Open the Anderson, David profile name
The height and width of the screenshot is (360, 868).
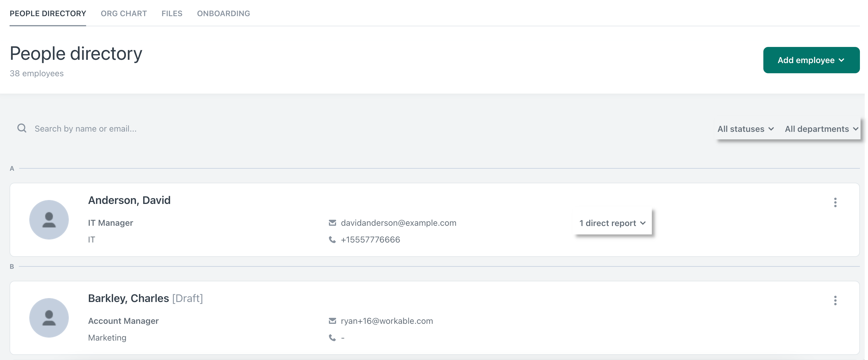click(x=129, y=200)
